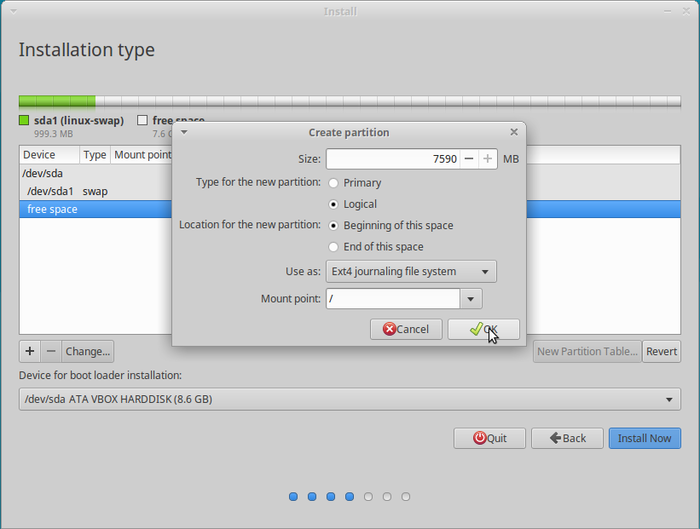Click green swap segment in partition bar
700x529 pixels.
click(x=57, y=101)
